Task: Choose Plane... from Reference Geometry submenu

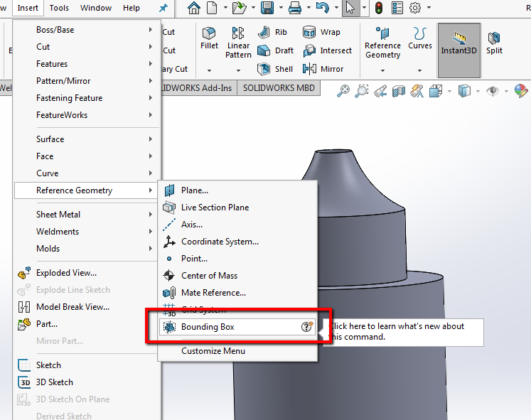Action: click(237, 190)
